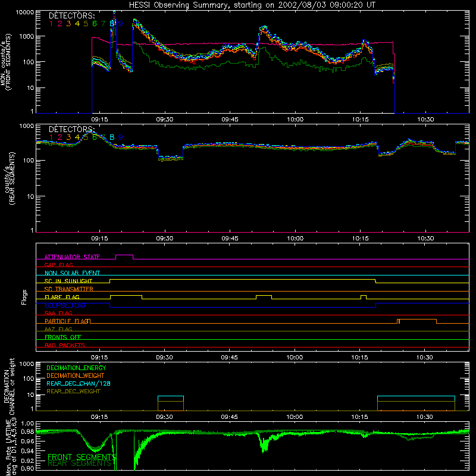Click the FLARE_FLAG pulse near 09:52
476x476 pixels.
264,297
